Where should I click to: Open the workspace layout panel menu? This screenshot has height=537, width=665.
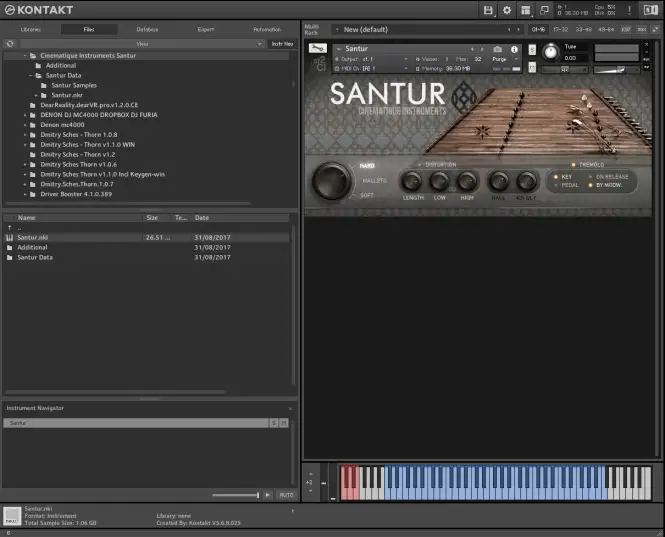coord(526,10)
